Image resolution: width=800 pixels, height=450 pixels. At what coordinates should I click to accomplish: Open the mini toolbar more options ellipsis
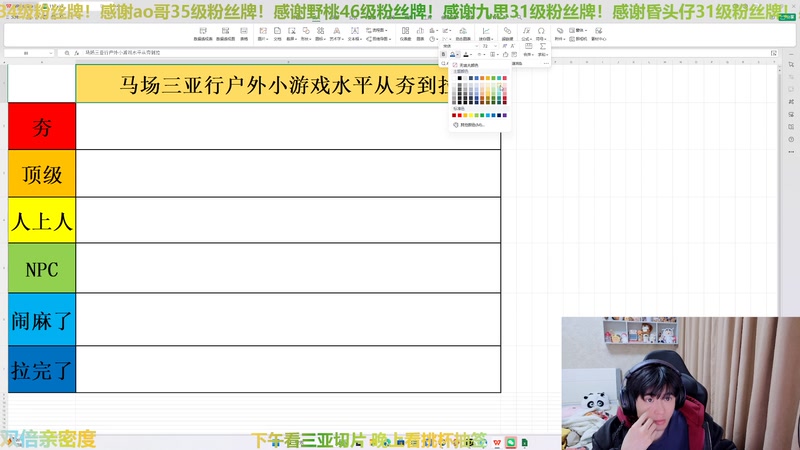(x=546, y=63)
